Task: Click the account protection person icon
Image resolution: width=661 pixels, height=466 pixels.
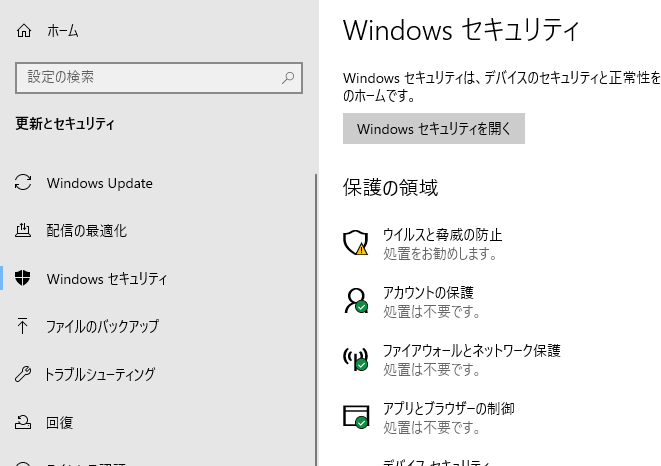Action: pos(356,301)
